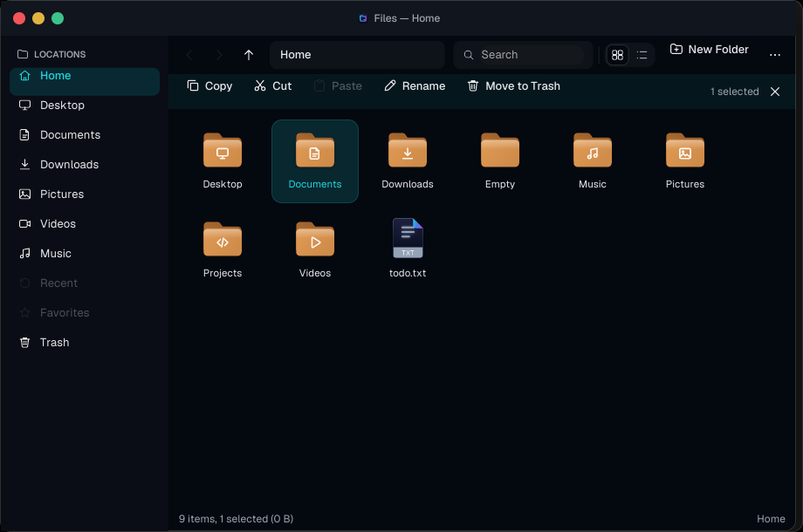803x532 pixels.
Task: Rename the selected folder
Action: pos(415,86)
